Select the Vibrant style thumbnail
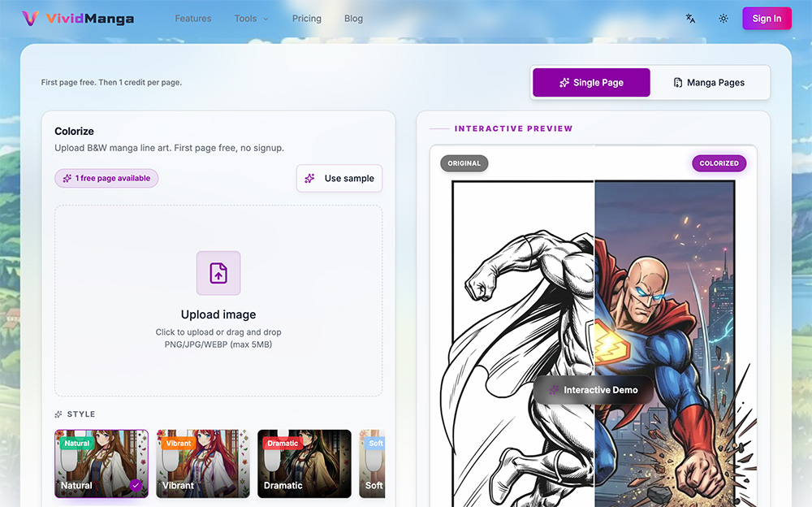This screenshot has width=812, height=507. tap(203, 463)
